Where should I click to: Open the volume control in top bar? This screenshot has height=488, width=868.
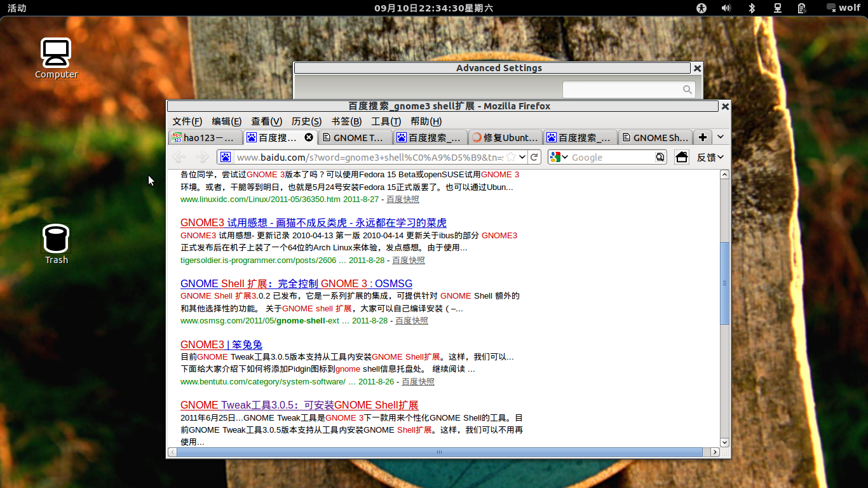[726, 8]
